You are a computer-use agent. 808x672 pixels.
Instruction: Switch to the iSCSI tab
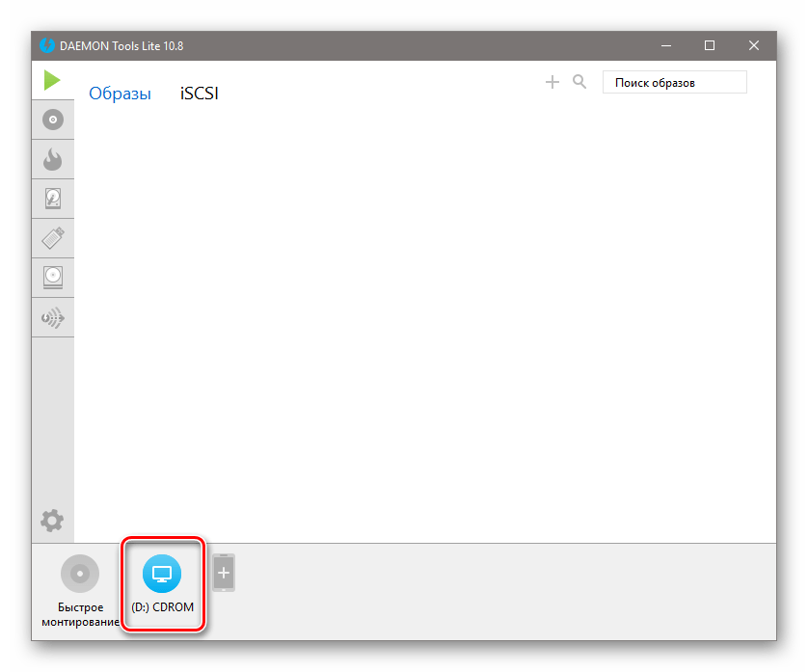point(199,94)
